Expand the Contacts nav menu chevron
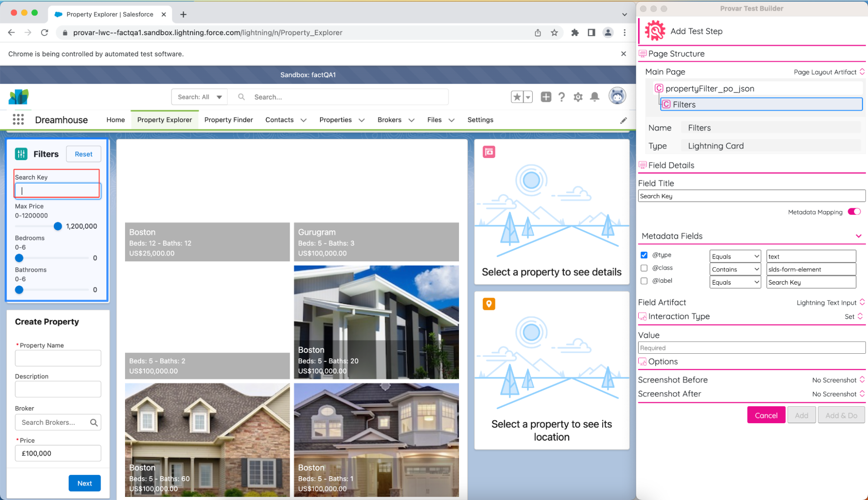This screenshot has width=868, height=500. (x=304, y=120)
